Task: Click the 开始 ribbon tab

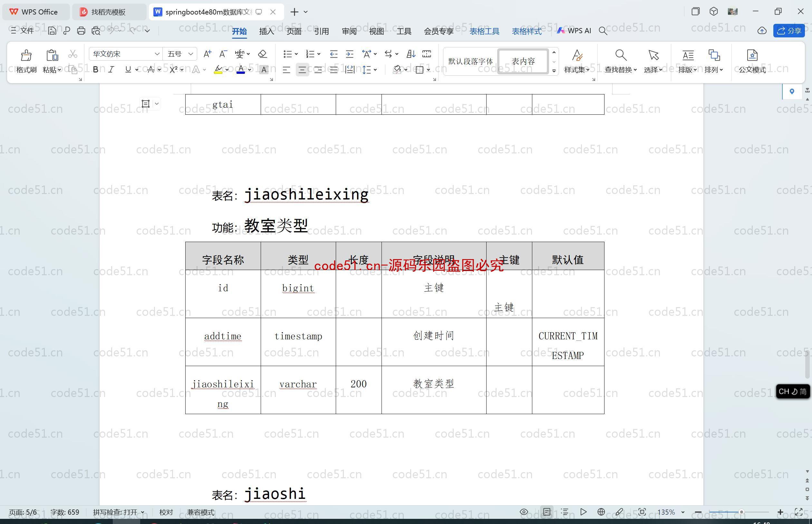Action: [239, 31]
